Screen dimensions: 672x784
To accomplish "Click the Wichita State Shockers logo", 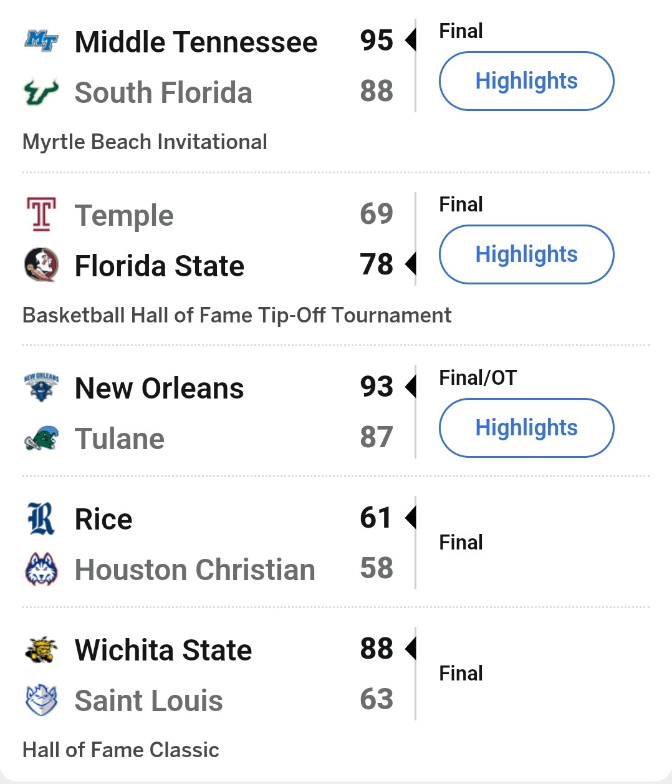I will pos(41,649).
